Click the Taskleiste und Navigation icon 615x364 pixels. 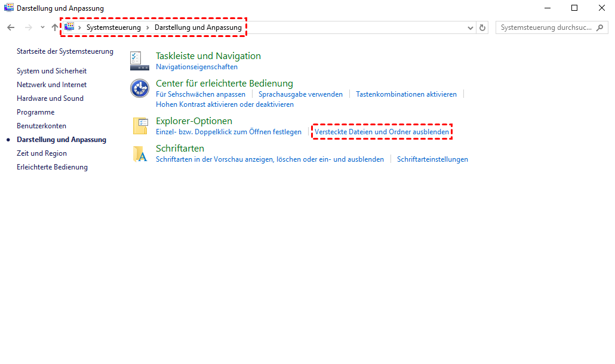pyautogui.click(x=139, y=60)
